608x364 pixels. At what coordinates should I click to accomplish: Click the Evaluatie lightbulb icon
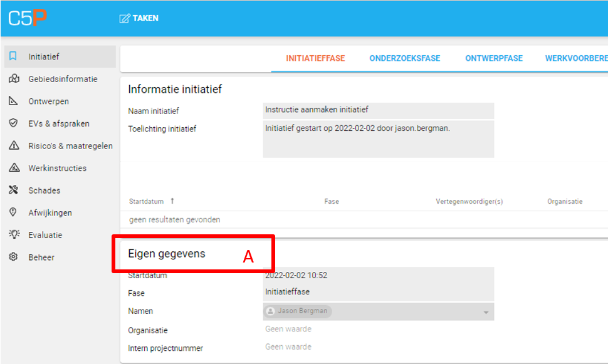point(14,235)
